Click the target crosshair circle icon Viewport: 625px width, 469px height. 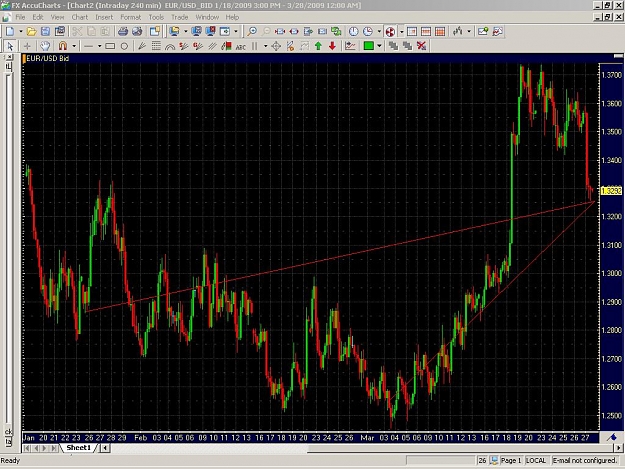pyautogui.click(x=276, y=46)
